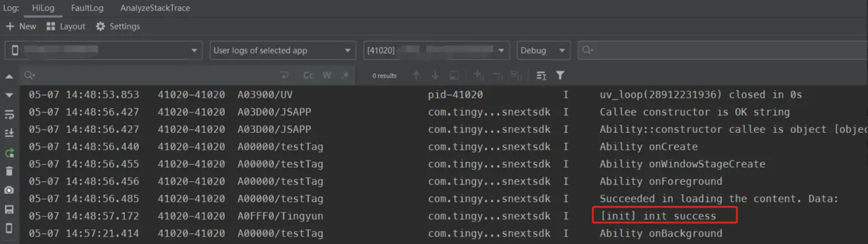The image size is (868, 244).
Task: Click the New button
Action: coord(21,27)
